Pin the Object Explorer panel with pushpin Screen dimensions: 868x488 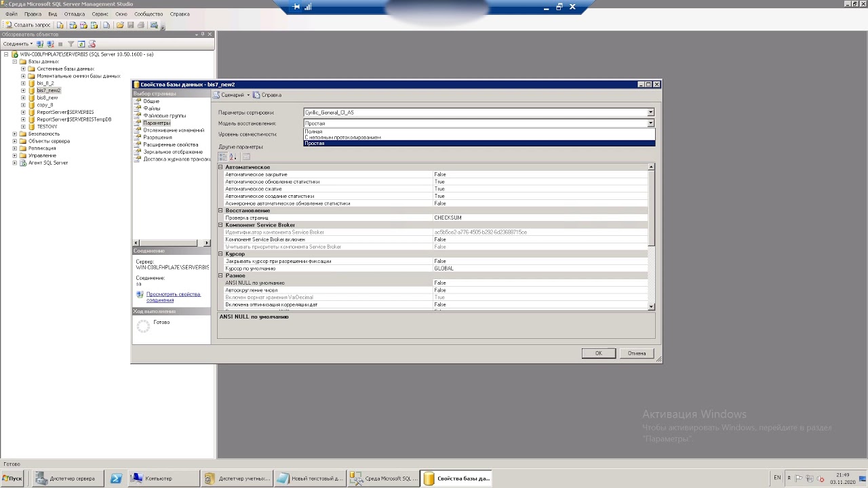click(x=203, y=34)
